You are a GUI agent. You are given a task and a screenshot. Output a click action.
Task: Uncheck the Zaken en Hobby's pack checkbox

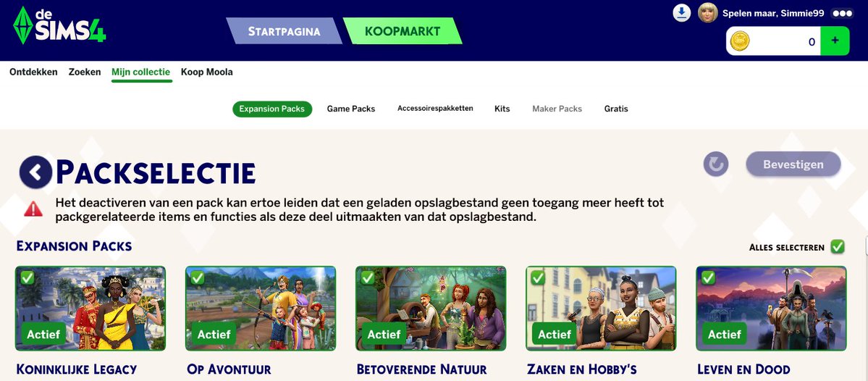(x=537, y=277)
